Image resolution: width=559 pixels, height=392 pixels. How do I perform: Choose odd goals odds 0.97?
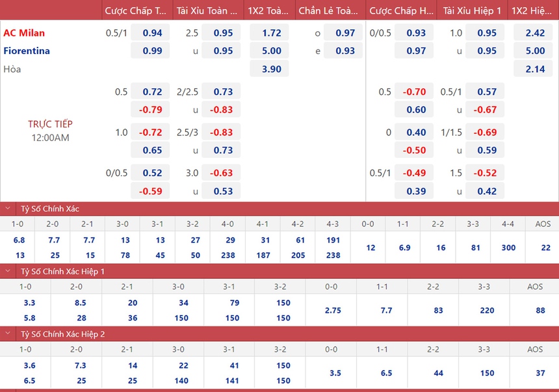344,33
